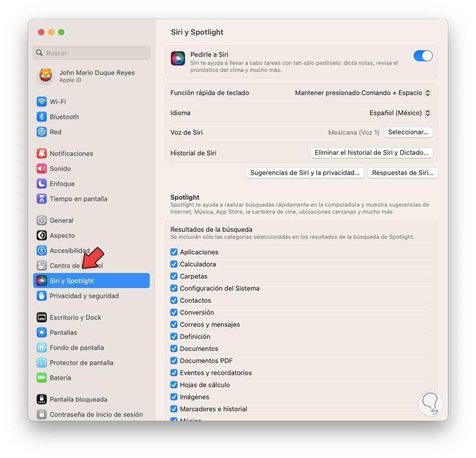The height and width of the screenshot is (458, 476).
Task: Open the Bluetooth settings pane
Action: pyautogui.click(x=91, y=117)
